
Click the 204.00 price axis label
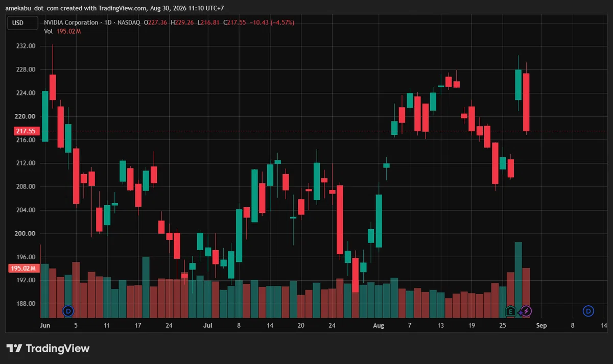point(26,210)
